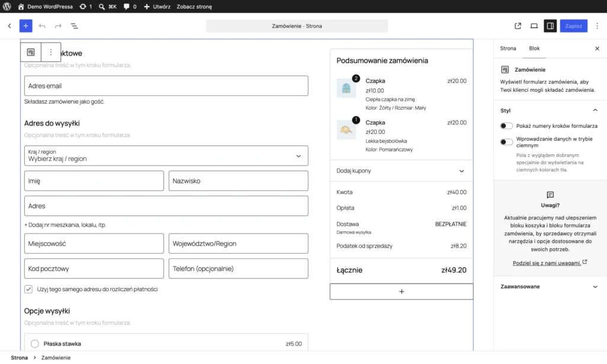Image resolution: width=607 pixels, height=364 pixels.
Task: Open device preview options
Action: (x=534, y=26)
